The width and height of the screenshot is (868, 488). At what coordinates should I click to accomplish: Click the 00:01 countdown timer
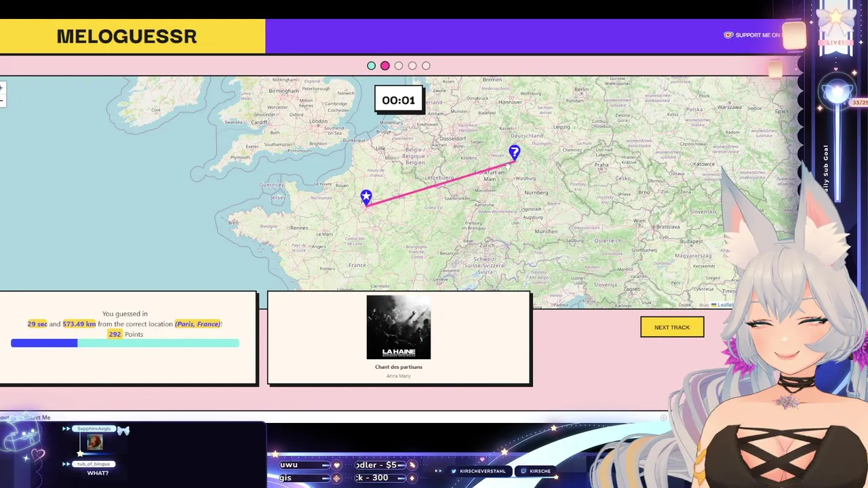[x=399, y=100]
